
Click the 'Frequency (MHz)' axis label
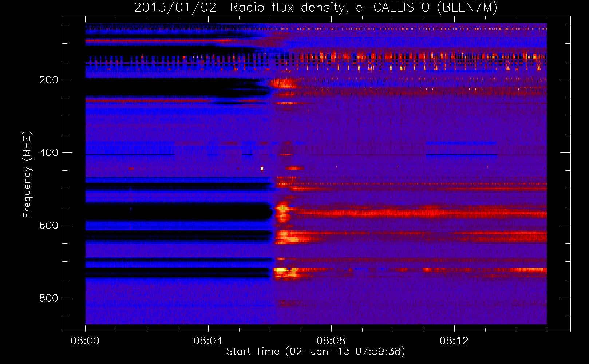pos(27,174)
